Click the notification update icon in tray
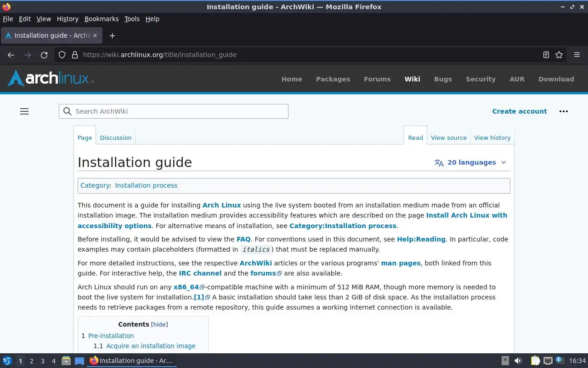 click(x=560, y=360)
